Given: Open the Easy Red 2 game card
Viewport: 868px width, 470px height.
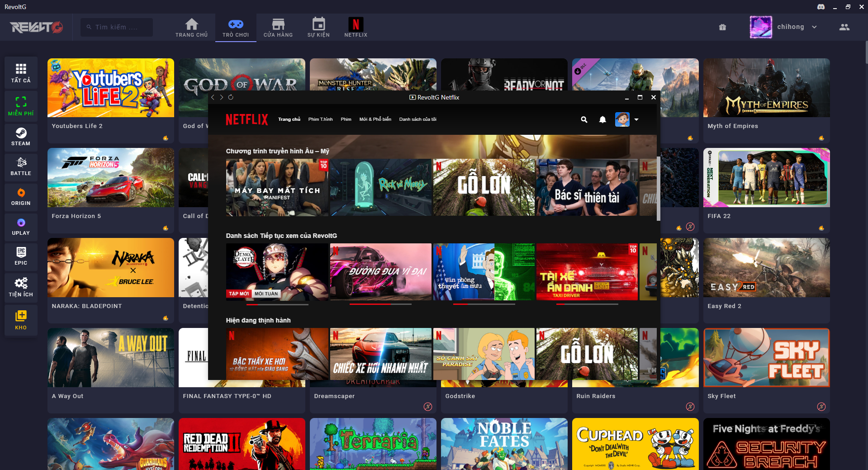Looking at the screenshot, I should coord(767,281).
